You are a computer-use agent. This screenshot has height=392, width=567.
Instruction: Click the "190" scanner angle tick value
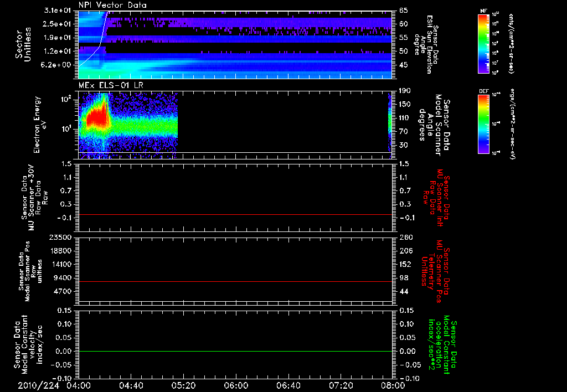click(405, 91)
